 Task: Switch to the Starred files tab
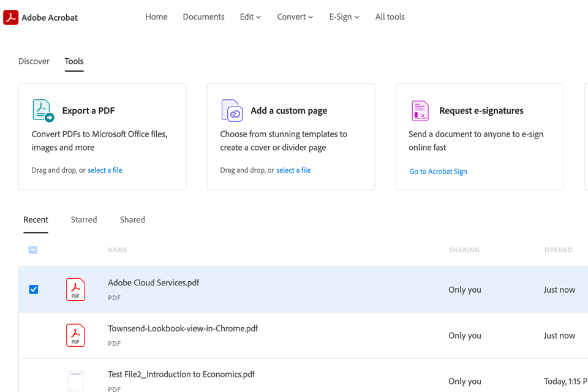[84, 220]
